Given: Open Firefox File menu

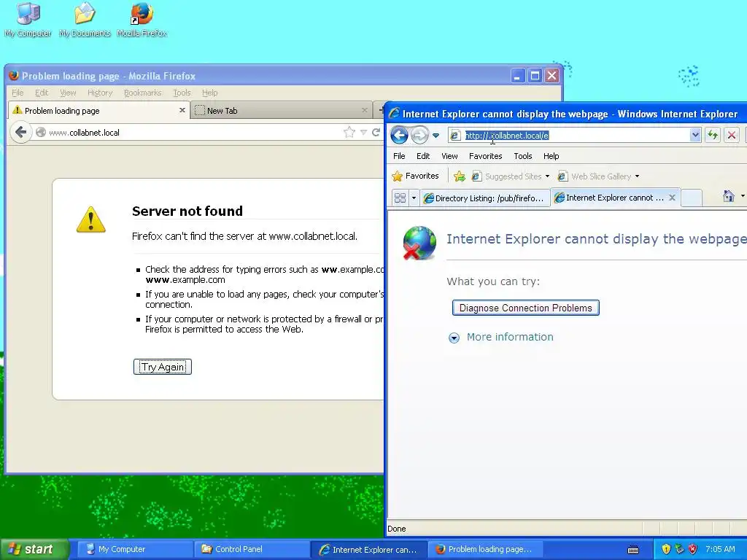Looking at the screenshot, I should pos(18,93).
